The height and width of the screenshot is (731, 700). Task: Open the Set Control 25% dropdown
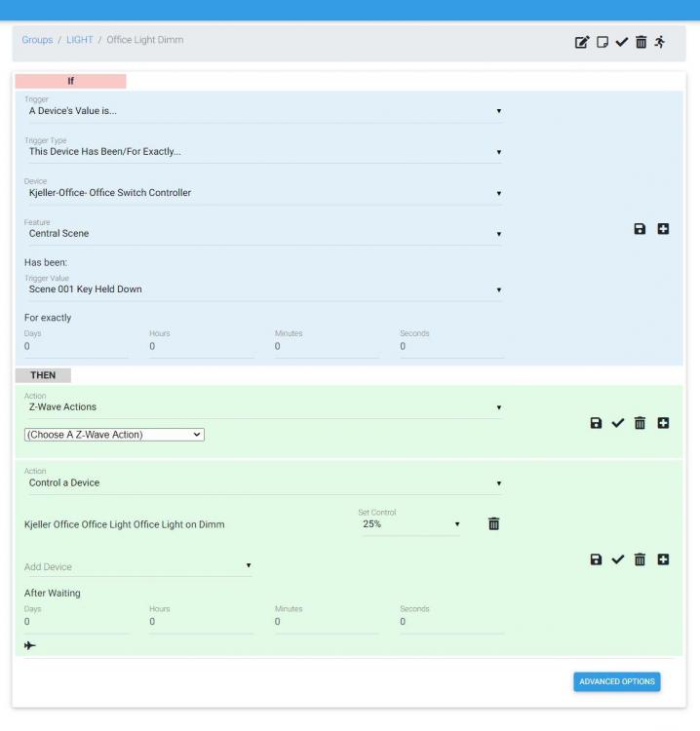coord(409,524)
